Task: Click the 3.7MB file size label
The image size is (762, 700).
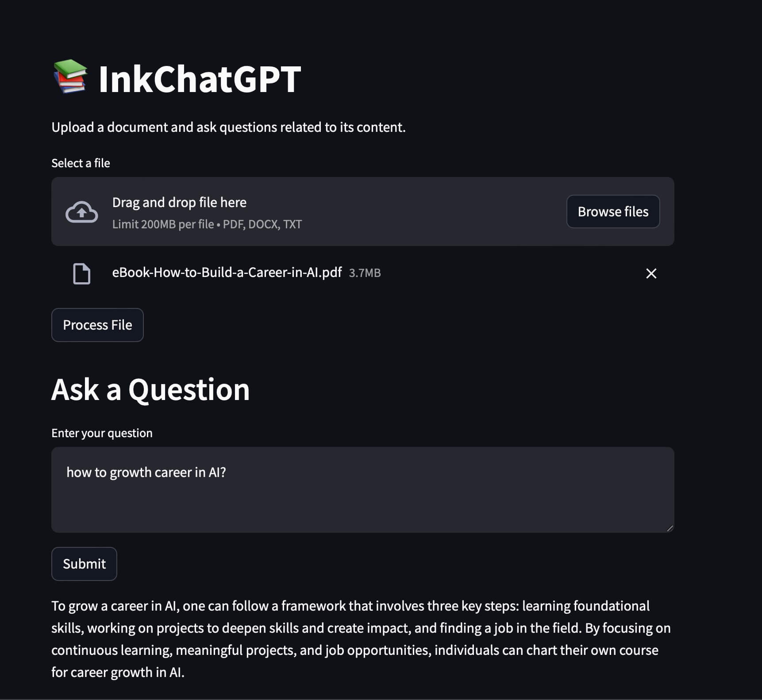Action: [x=365, y=273]
